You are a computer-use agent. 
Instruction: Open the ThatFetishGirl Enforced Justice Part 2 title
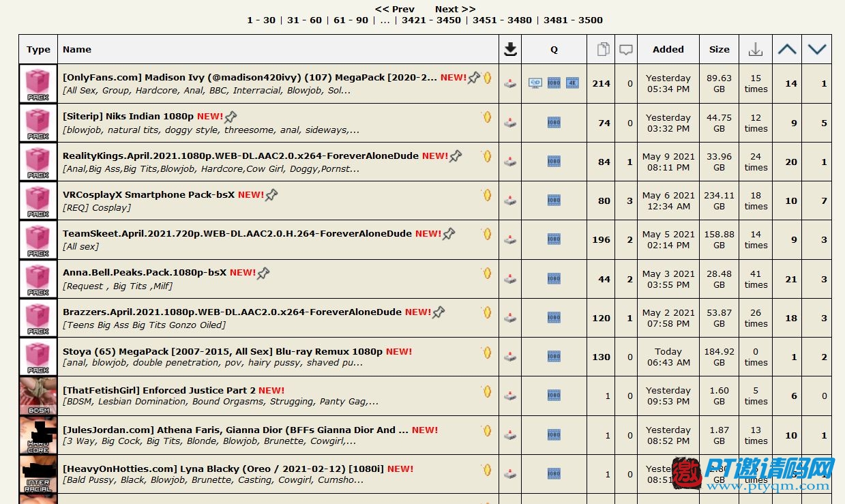pyautogui.click(x=159, y=391)
